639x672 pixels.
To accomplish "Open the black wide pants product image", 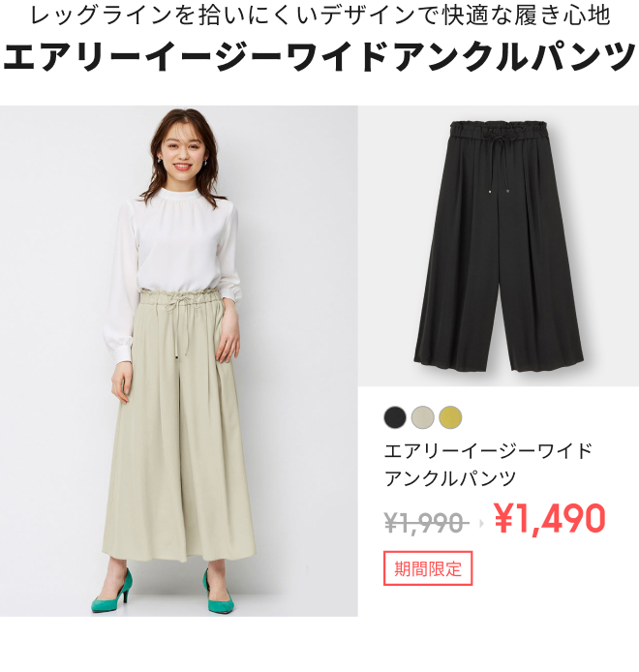I will [x=499, y=246].
